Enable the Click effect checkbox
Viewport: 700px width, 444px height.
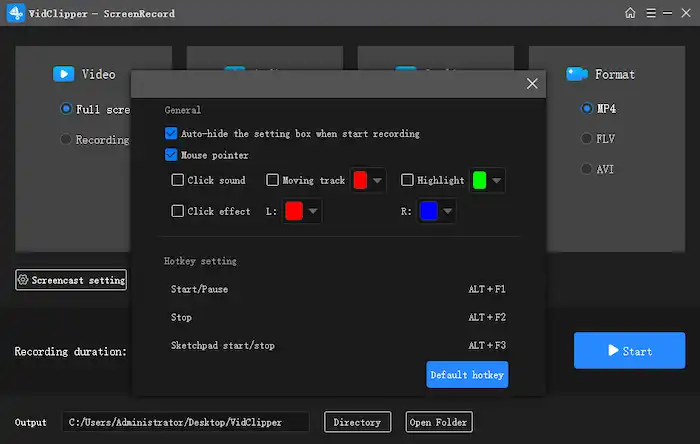point(177,211)
